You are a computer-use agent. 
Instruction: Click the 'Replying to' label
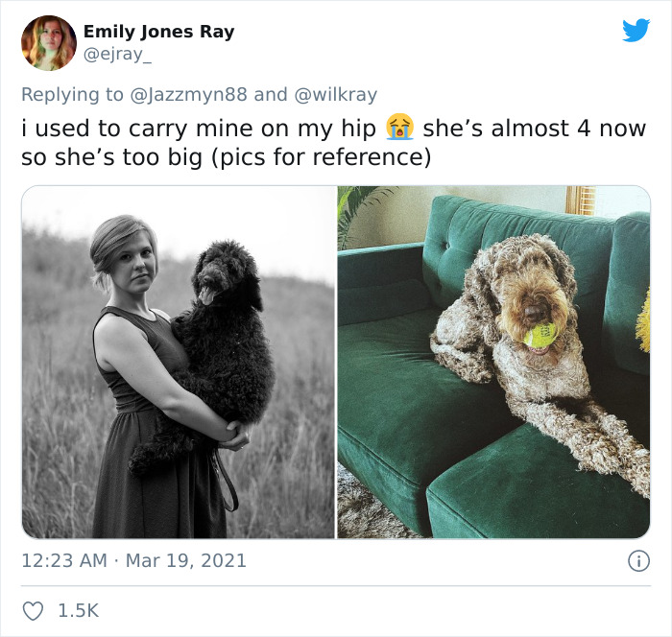[x=72, y=95]
